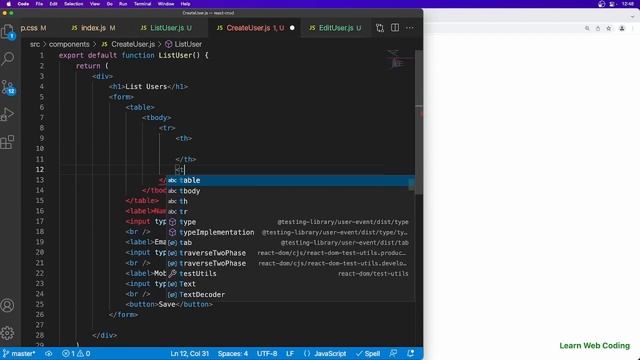Open the More Actions ellipsis menu
Viewport: 640px width, 360px height.
410,28
